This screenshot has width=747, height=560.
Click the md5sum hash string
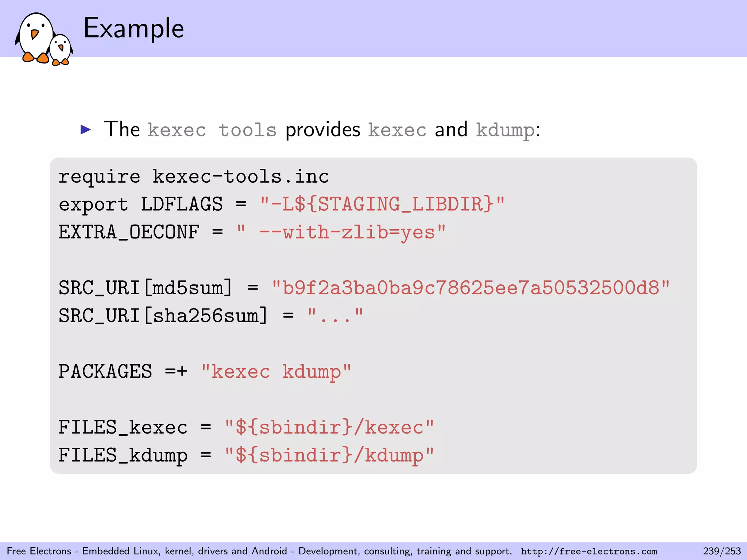click(x=471, y=288)
